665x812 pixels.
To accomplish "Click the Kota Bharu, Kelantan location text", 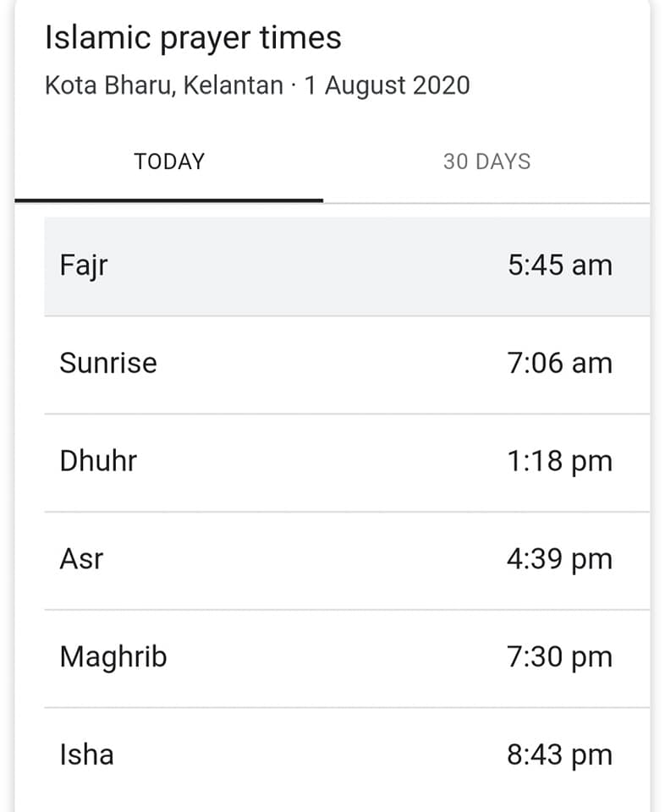I will click(164, 85).
